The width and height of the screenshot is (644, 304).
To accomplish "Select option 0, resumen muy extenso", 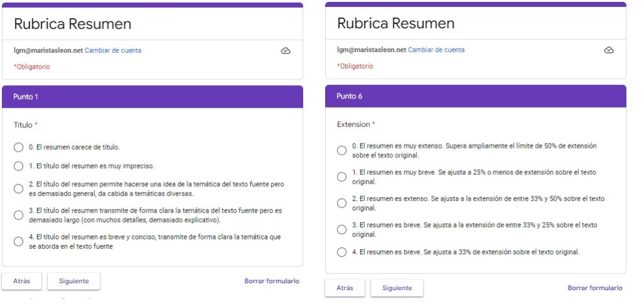I will coord(341,150).
